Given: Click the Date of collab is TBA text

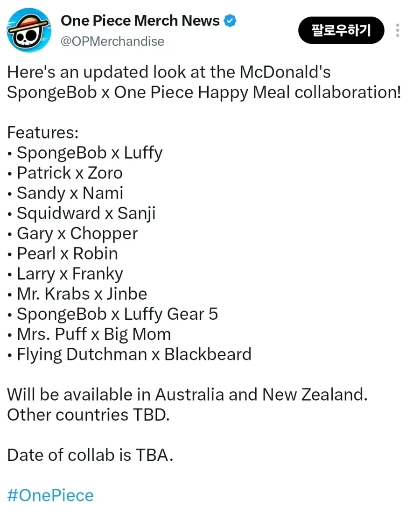Looking at the screenshot, I should (90, 455).
